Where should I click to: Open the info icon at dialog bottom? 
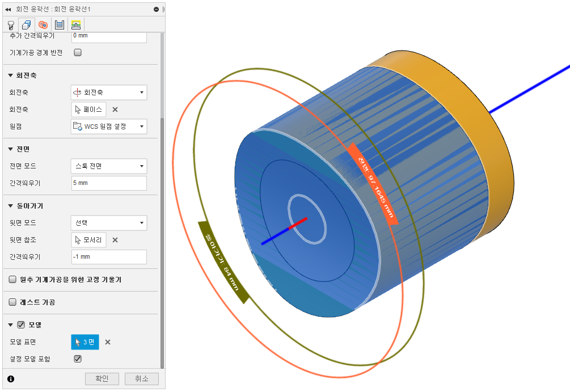pos(11,379)
